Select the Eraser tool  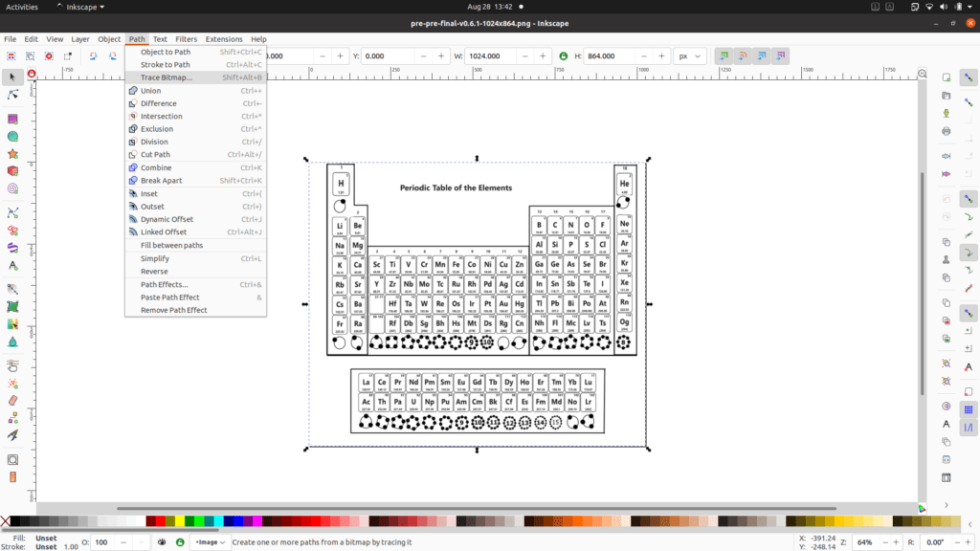pos(12,401)
